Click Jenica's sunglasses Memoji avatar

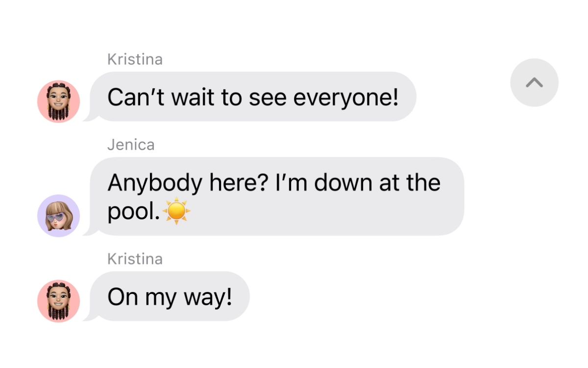click(58, 215)
